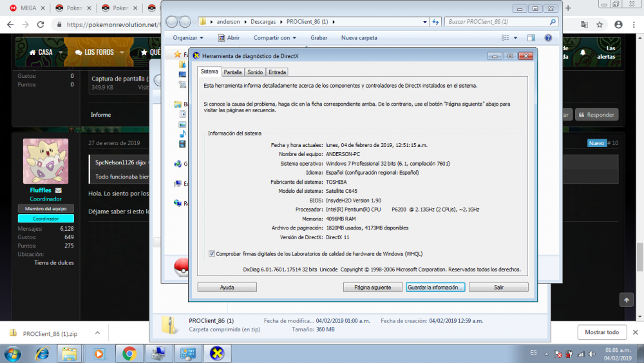644x363 pixels.
Task: Uncheck the WHQL digital signatures checkbox
Action: point(213,253)
